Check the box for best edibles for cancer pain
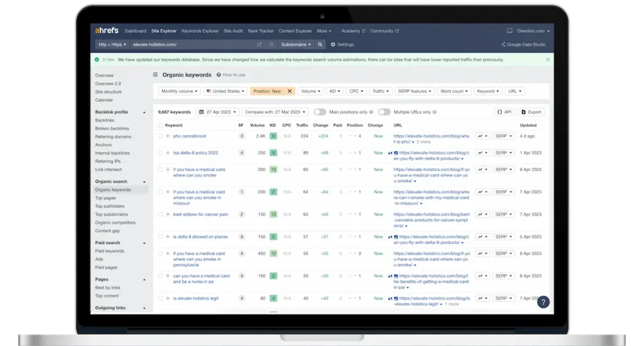The image size is (644, 346). pyautogui.click(x=160, y=215)
